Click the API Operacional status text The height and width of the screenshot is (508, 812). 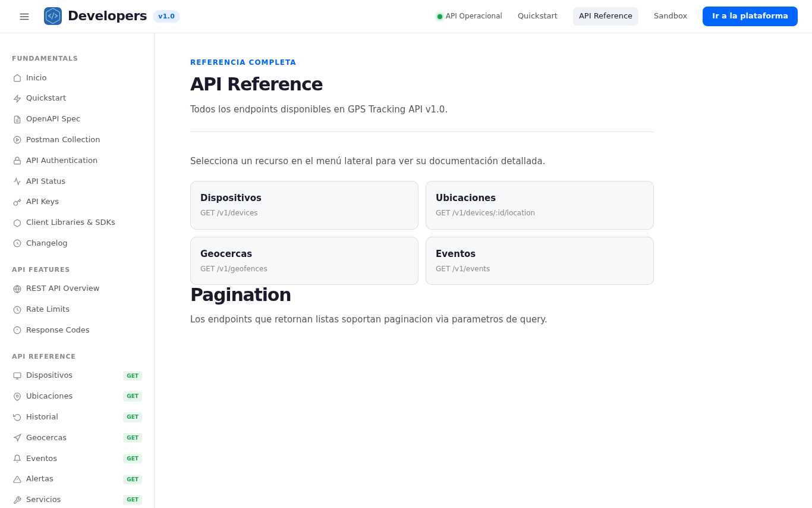(474, 16)
